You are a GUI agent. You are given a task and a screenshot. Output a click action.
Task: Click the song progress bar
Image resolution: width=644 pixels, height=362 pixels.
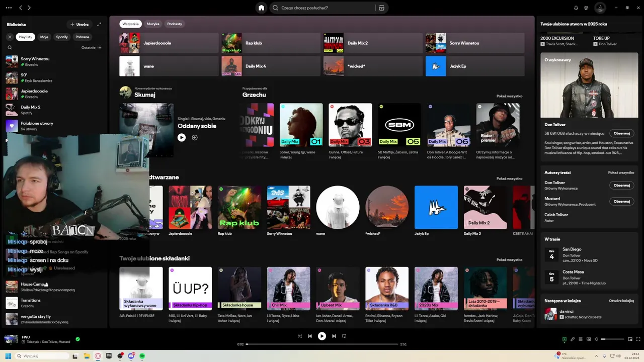click(x=321, y=344)
